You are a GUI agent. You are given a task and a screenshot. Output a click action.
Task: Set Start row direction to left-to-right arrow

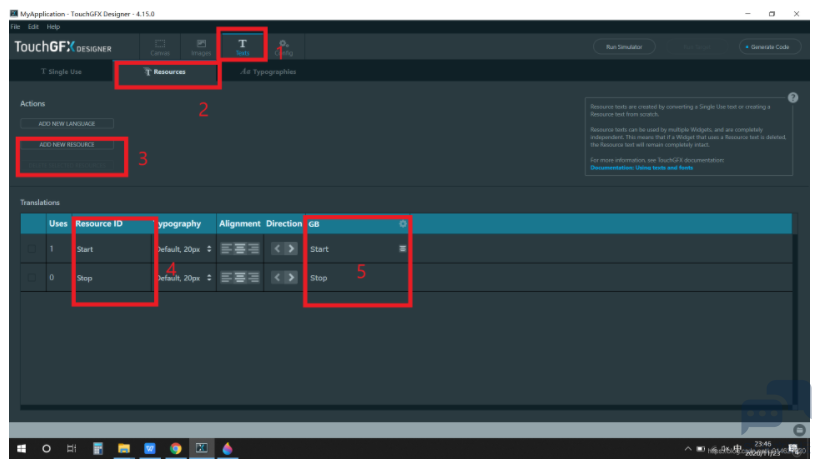[291, 249]
